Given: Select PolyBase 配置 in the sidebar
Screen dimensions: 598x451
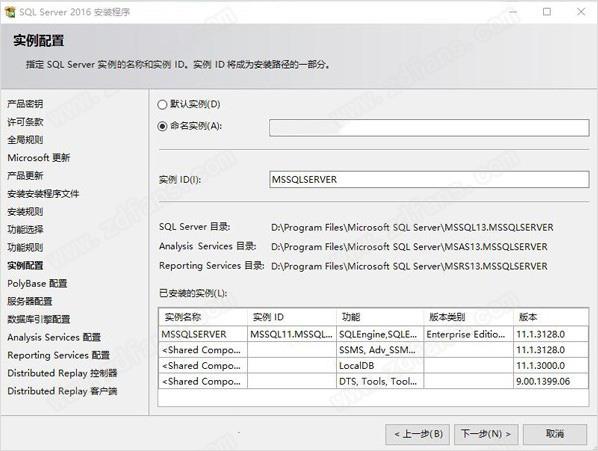Looking at the screenshot, I should coord(37,284).
